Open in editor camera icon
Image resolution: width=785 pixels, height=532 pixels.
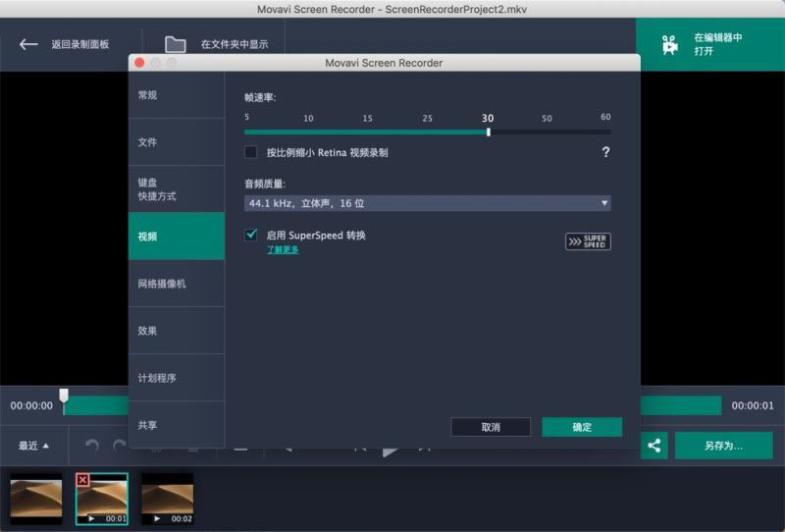[669, 44]
